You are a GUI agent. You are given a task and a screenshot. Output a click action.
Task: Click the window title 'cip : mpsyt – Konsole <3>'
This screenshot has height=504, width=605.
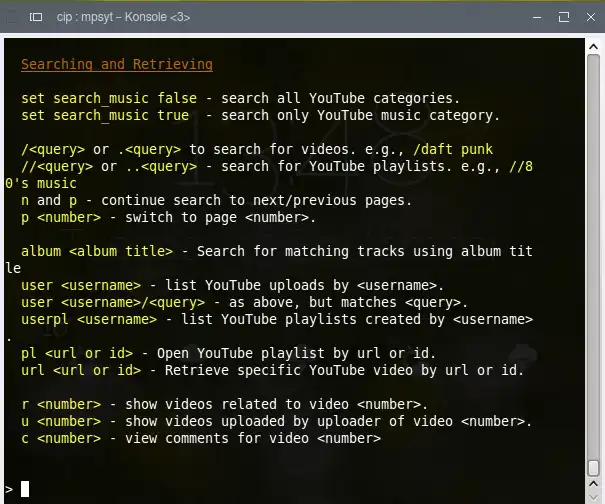coord(123,17)
